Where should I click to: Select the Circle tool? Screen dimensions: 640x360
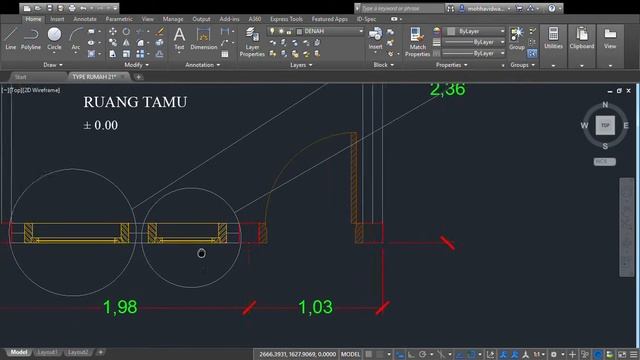tap(54, 39)
